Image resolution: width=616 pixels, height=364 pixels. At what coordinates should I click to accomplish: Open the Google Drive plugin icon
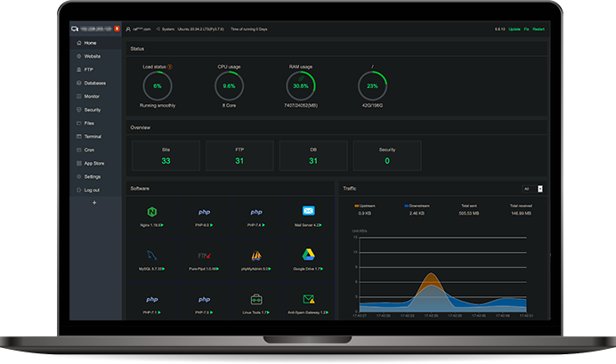[x=308, y=255]
